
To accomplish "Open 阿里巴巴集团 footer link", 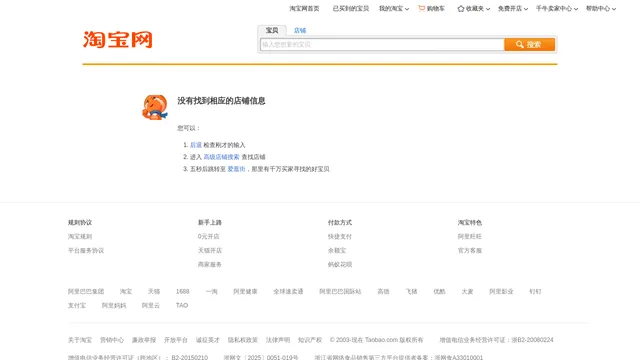I will [86, 291].
